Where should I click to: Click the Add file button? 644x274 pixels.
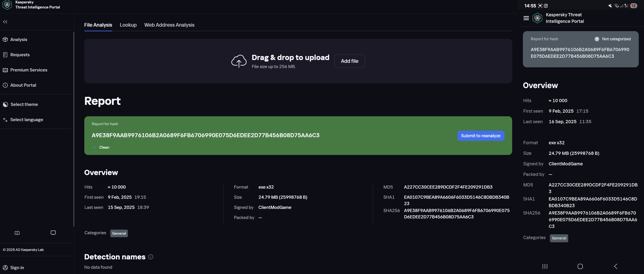[349, 61]
